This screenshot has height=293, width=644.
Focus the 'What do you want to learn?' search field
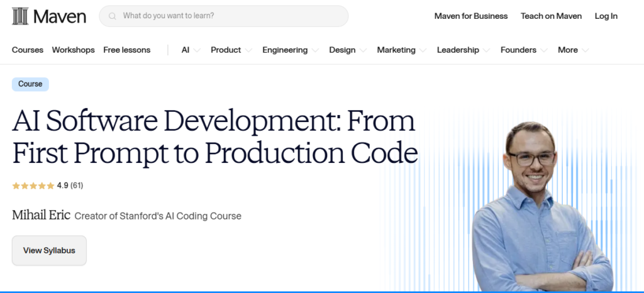point(224,16)
